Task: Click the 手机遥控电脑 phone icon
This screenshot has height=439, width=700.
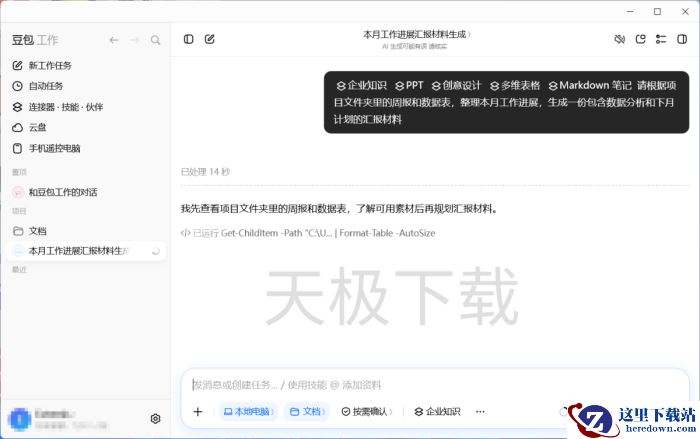Action: coord(17,148)
